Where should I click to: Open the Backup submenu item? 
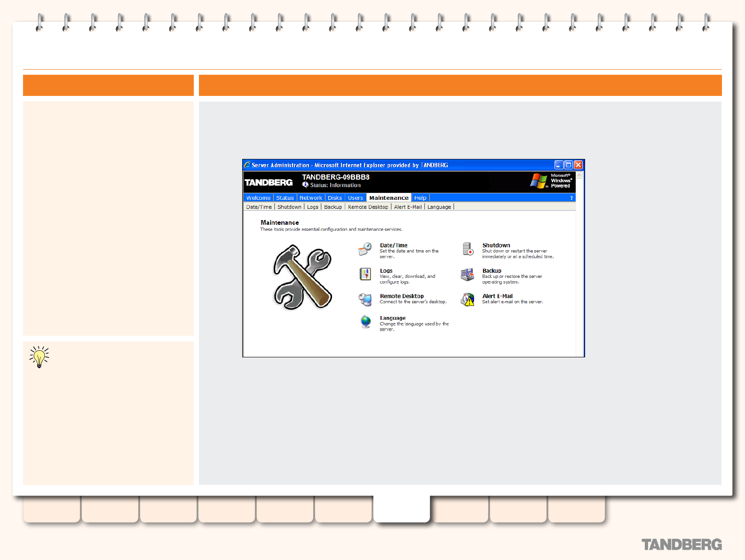point(333,207)
